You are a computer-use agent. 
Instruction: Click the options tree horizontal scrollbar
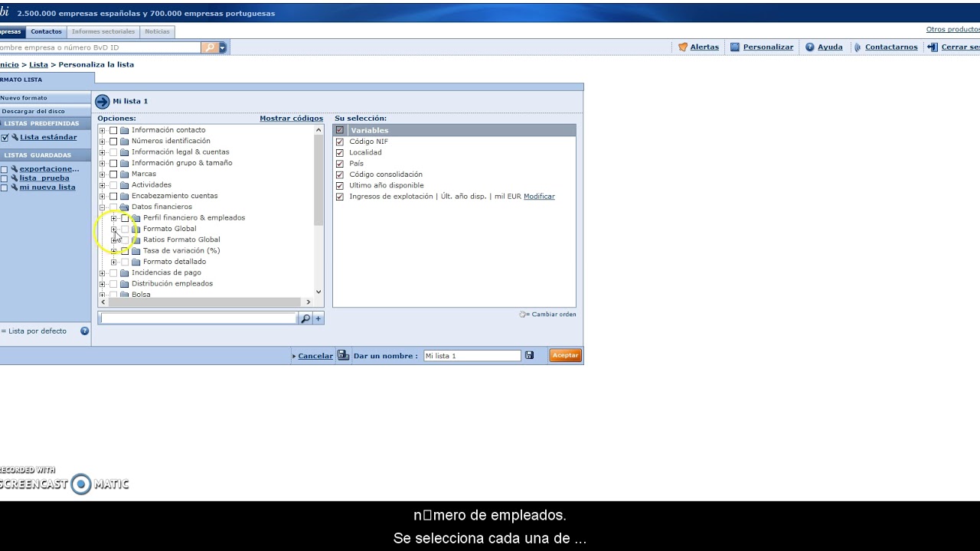tap(206, 302)
